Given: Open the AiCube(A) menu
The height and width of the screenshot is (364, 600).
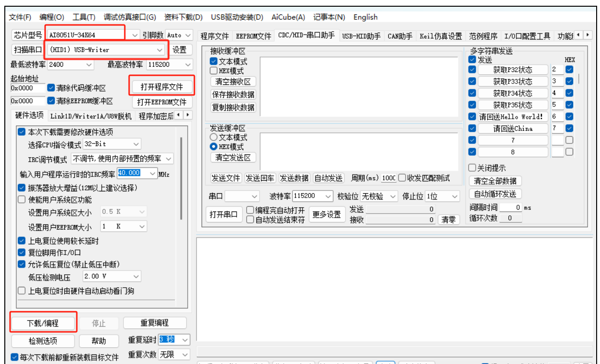Looking at the screenshot, I should point(288,17).
